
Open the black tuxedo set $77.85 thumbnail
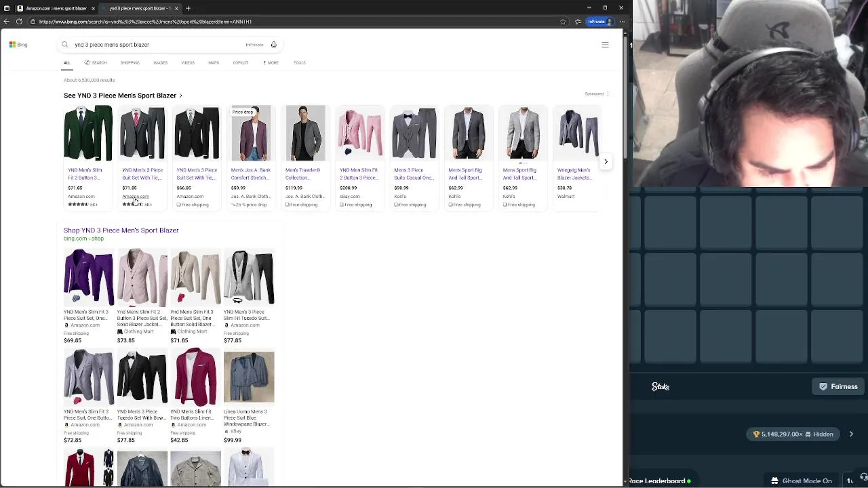142,378
